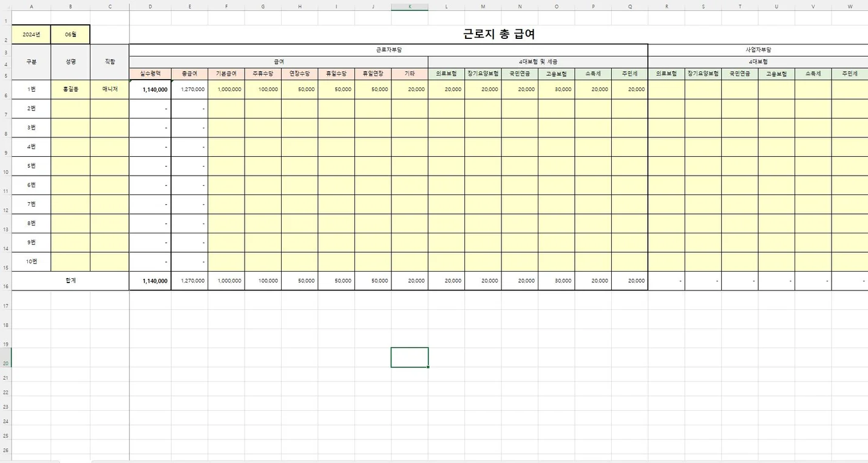Viewport: 868px width, 463px height.
Task: Click the title "근로지 총 급여"
Action: click(498, 35)
